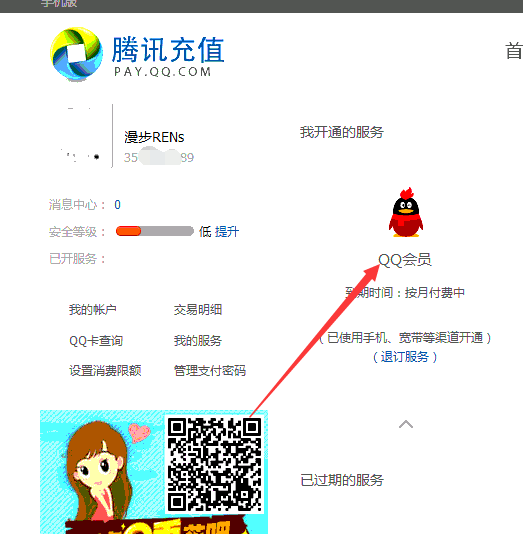The width and height of the screenshot is (523, 534).
Task: Click the QQ member penguin icon
Action: pyautogui.click(x=406, y=212)
